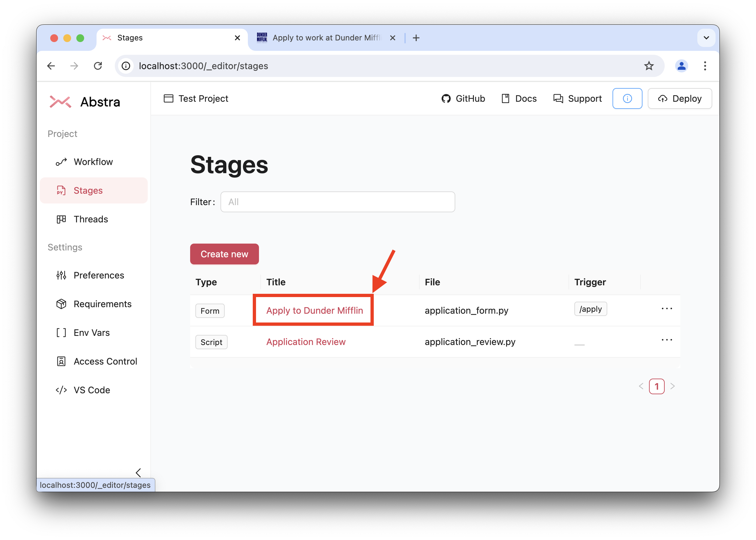Open VS Code settings entry
The image size is (756, 540).
click(x=94, y=390)
